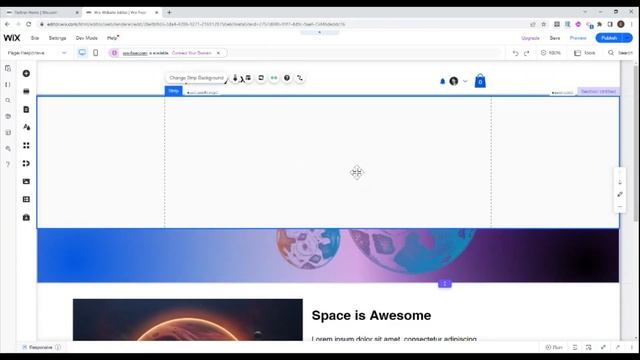The height and width of the screenshot is (360, 640).
Task: Open the Page selector dropdown
Action: click(37, 53)
